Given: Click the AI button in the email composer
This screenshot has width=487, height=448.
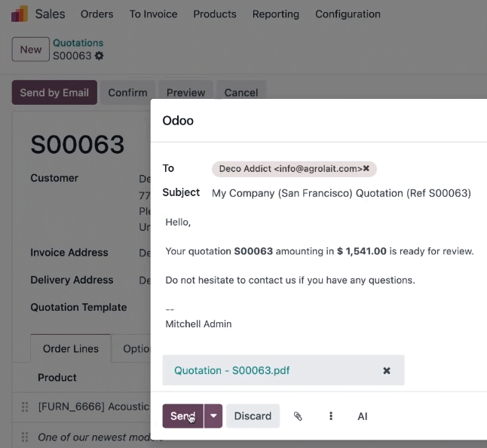Looking at the screenshot, I should point(363,416).
